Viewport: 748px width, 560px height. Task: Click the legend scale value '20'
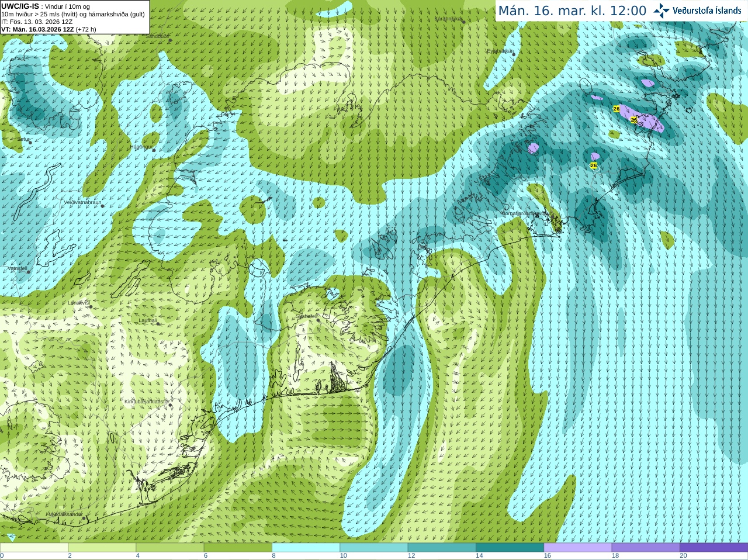click(x=683, y=556)
